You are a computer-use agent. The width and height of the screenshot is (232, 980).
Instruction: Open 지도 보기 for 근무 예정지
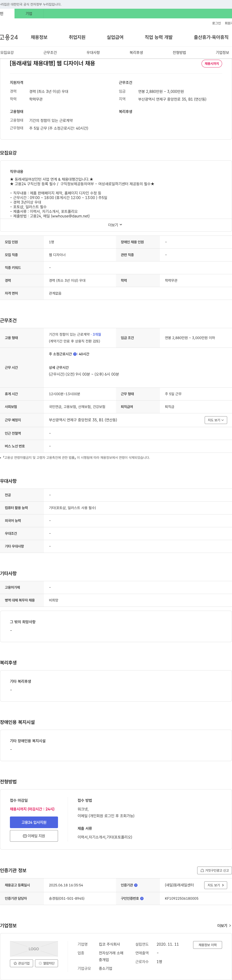(216, 420)
